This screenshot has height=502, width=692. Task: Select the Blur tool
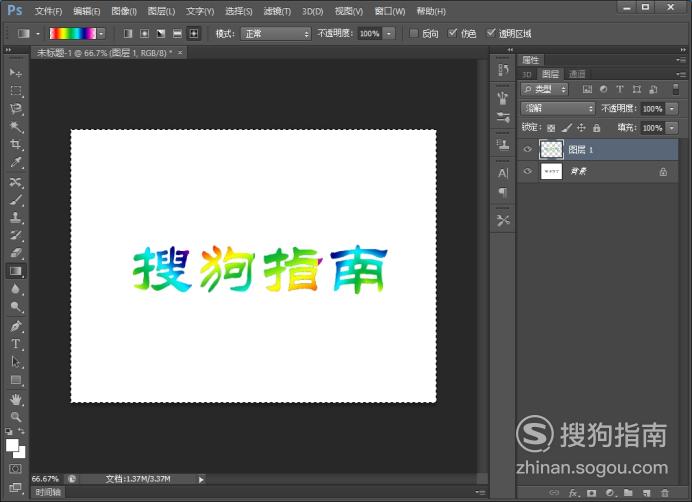(16, 289)
